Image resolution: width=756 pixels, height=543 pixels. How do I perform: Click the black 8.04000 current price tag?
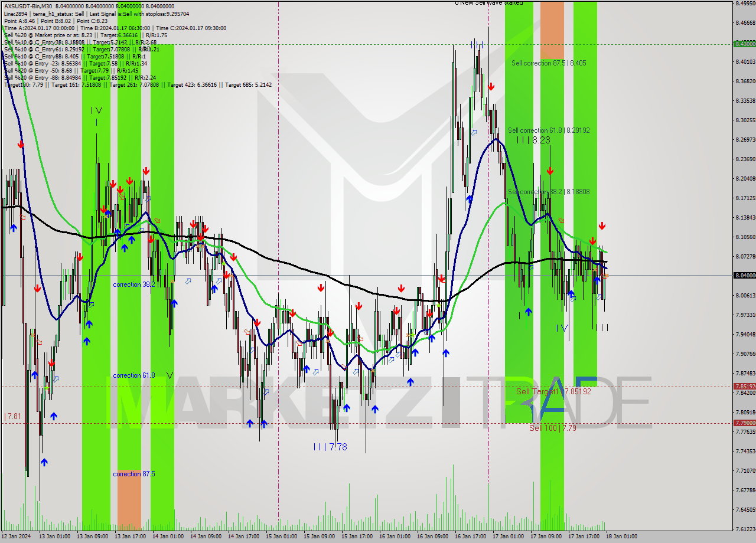click(x=744, y=275)
